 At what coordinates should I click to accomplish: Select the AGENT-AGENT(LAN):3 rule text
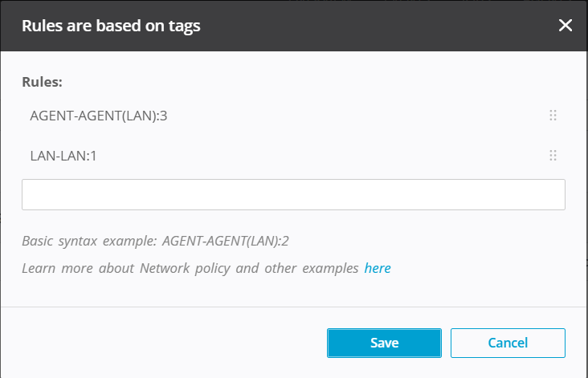click(98, 116)
